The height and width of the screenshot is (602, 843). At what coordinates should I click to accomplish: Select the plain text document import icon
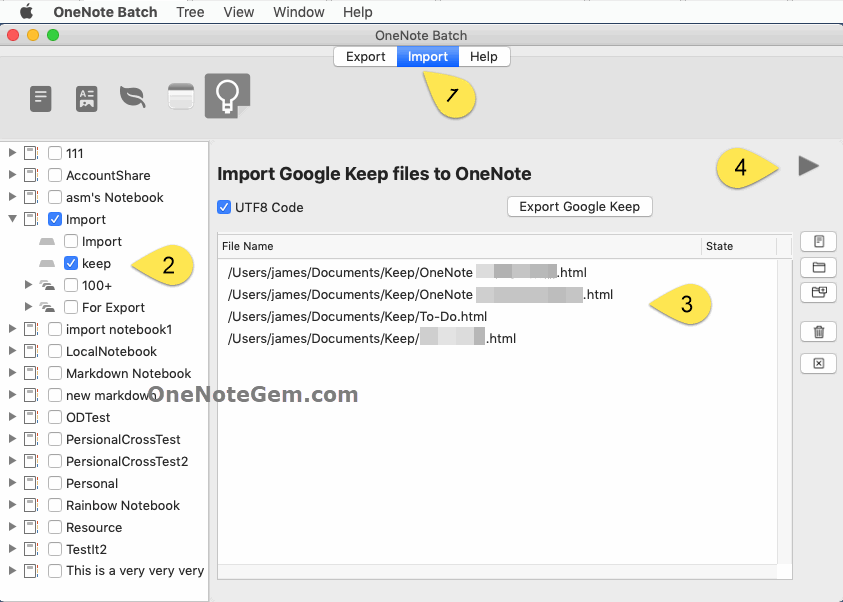point(40,99)
